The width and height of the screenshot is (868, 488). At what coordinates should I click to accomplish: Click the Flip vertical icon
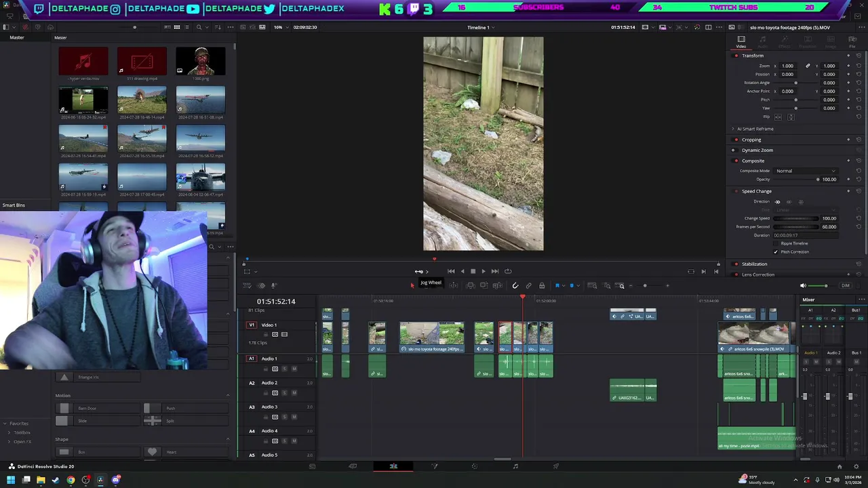[791, 117]
